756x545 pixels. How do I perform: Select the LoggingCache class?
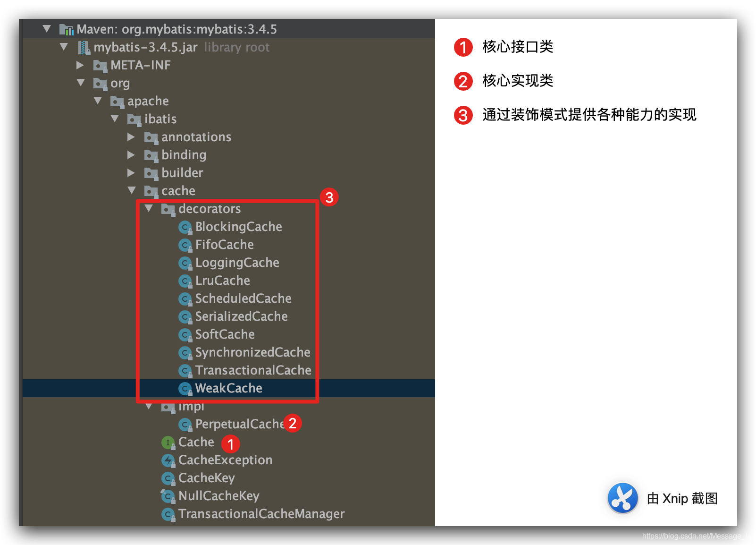pyautogui.click(x=237, y=263)
